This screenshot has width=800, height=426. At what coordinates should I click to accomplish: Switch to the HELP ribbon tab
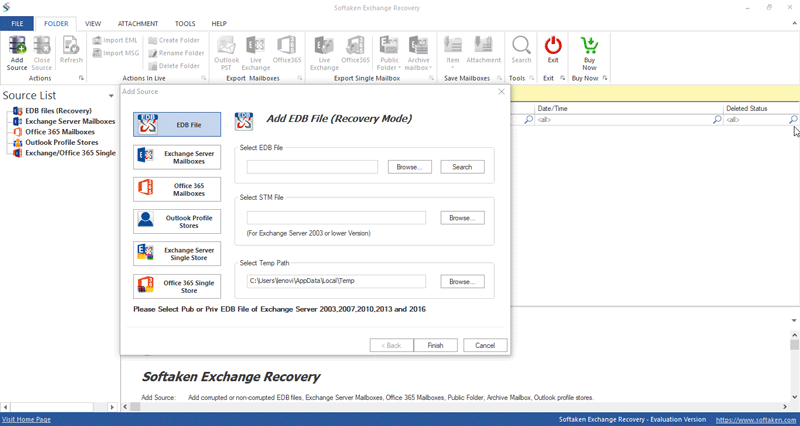click(x=219, y=23)
